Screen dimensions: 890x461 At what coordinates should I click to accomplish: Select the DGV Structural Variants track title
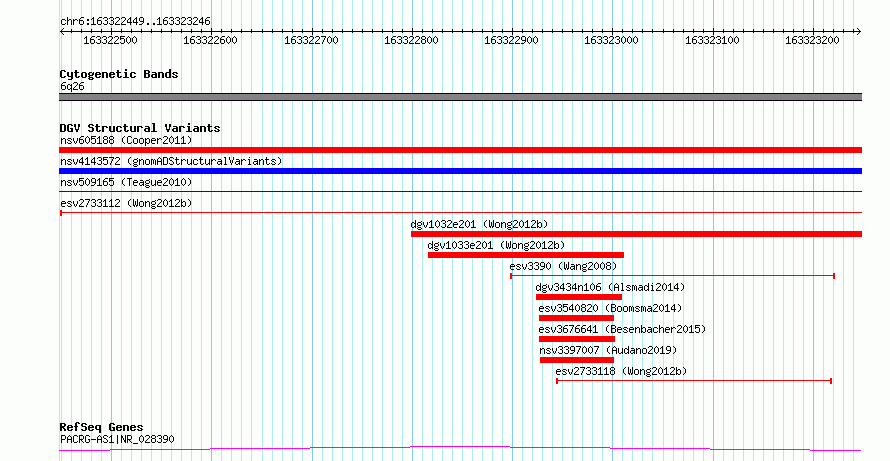point(140,128)
